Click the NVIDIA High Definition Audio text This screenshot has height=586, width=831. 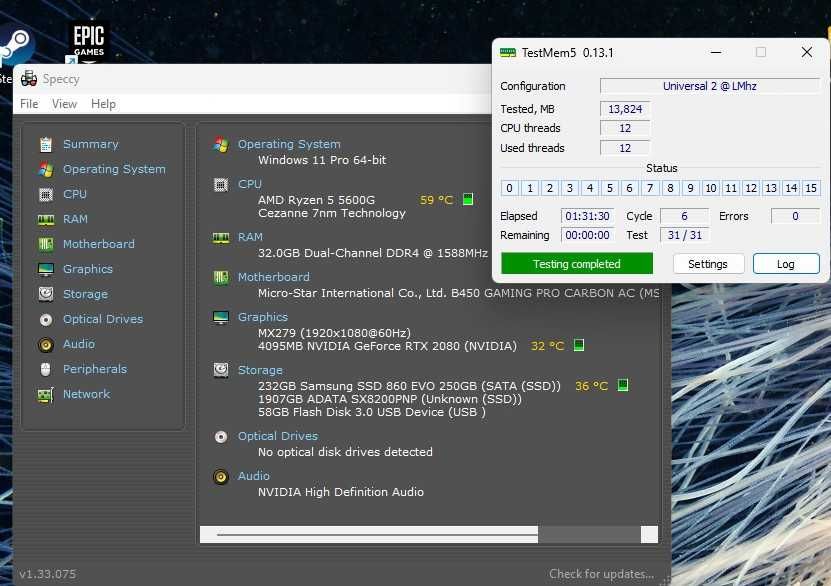(x=341, y=492)
